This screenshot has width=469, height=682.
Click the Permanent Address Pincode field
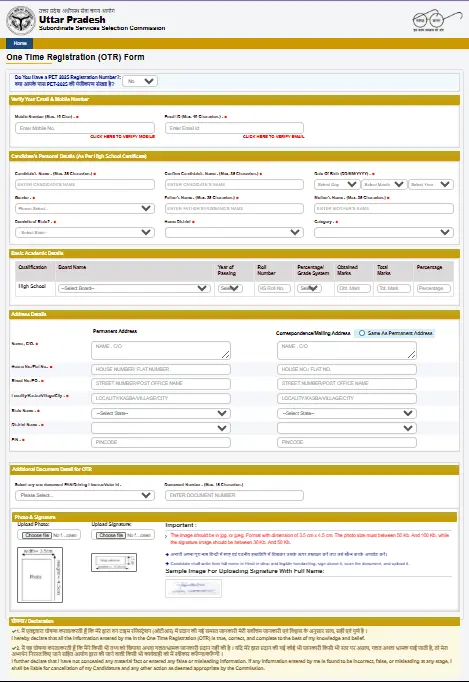tap(161, 442)
